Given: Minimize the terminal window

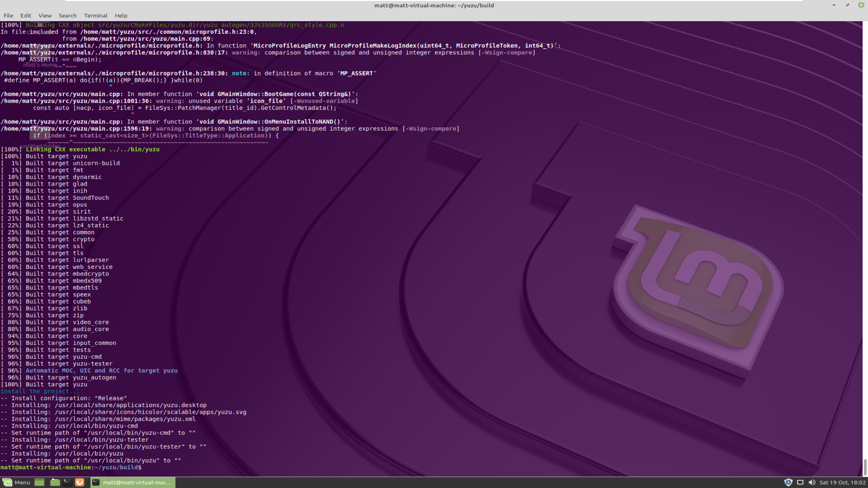Looking at the screenshot, I should click(x=834, y=5).
